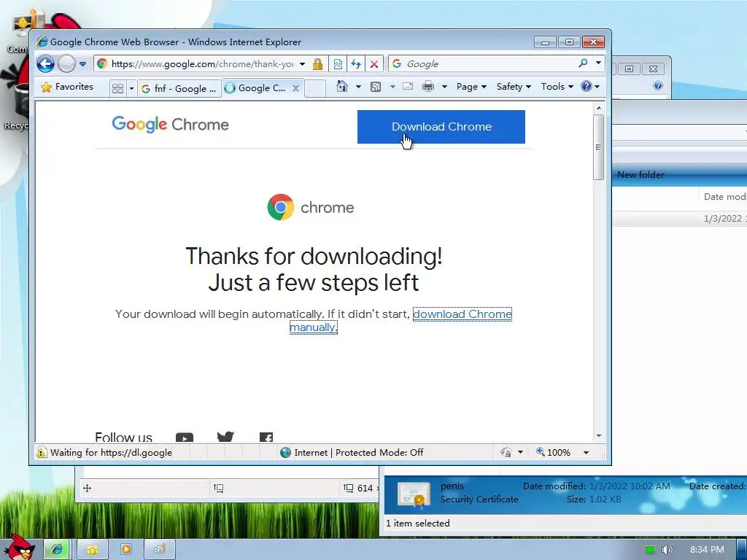Switch to the 'fnf - Google' tab
This screenshot has height=560, width=747.
click(x=179, y=88)
